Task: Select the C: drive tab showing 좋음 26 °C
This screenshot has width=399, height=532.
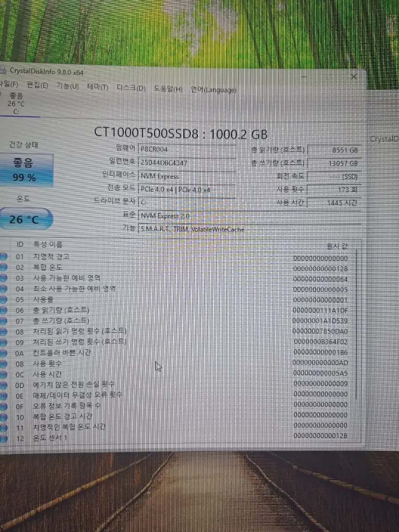Action: (18, 104)
